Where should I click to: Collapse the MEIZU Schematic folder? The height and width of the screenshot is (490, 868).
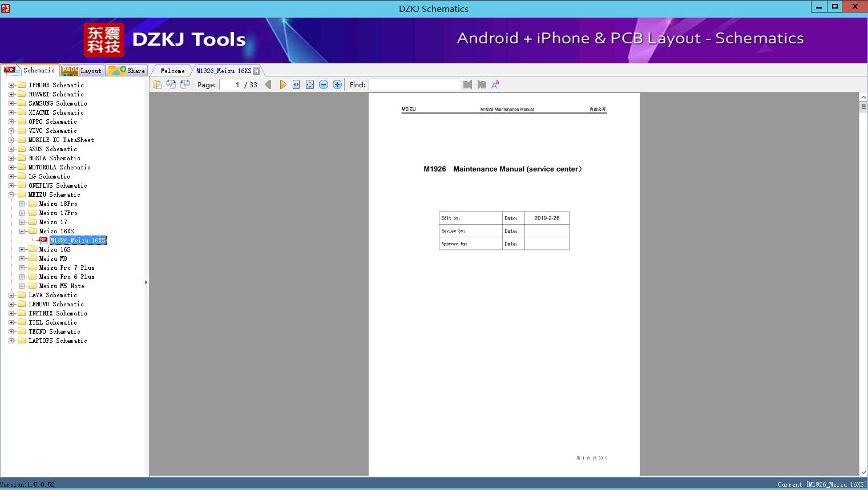coord(11,195)
